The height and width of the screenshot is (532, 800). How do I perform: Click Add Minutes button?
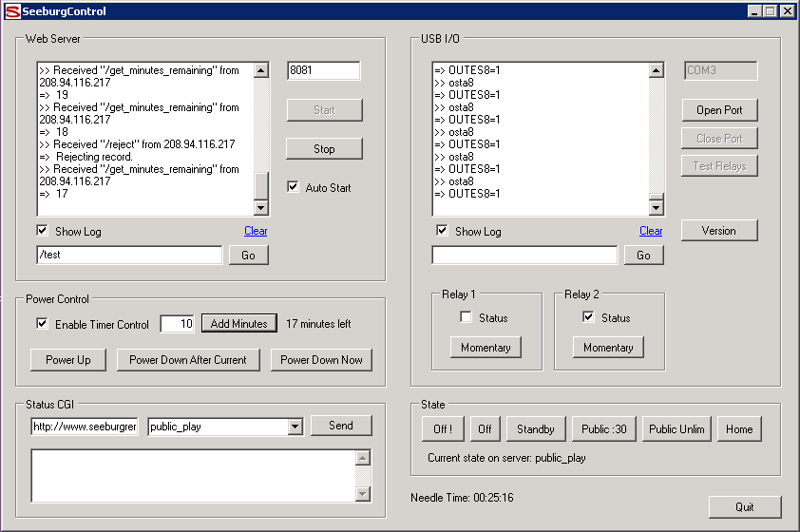point(239,323)
